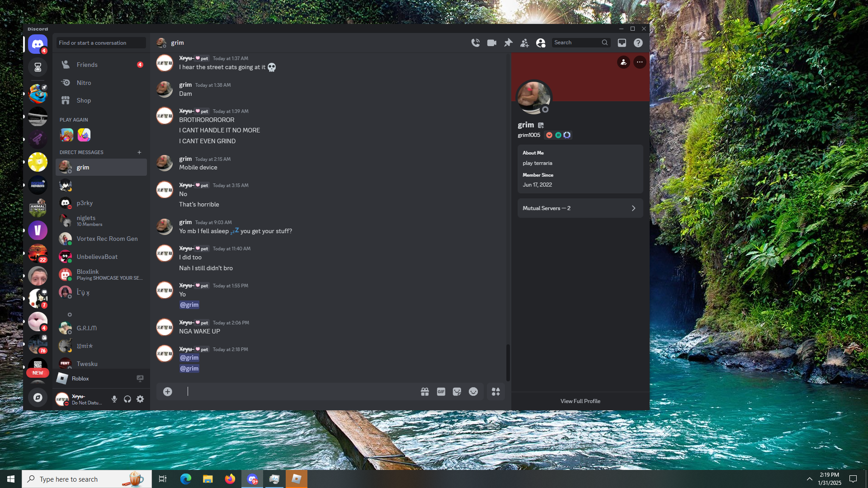Launch second Play Again game icon
The height and width of the screenshot is (488, 868).
tap(84, 135)
